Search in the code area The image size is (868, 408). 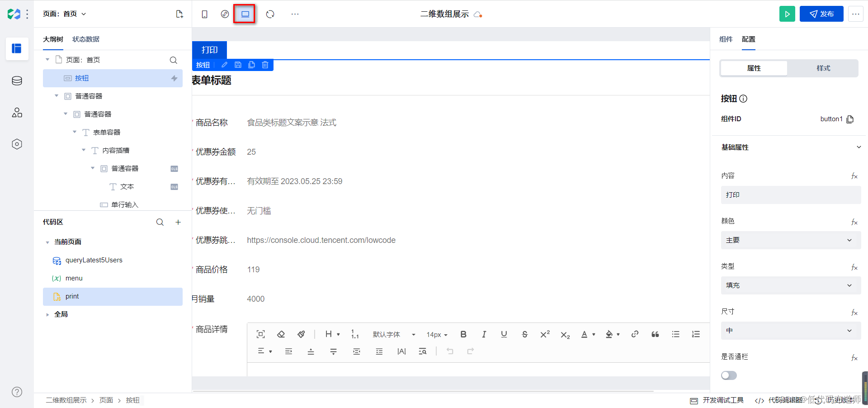point(160,222)
